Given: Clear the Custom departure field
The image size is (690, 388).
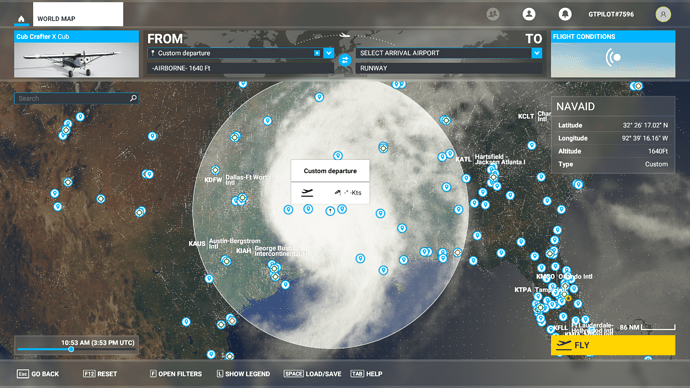Looking at the screenshot, I should tap(317, 53).
